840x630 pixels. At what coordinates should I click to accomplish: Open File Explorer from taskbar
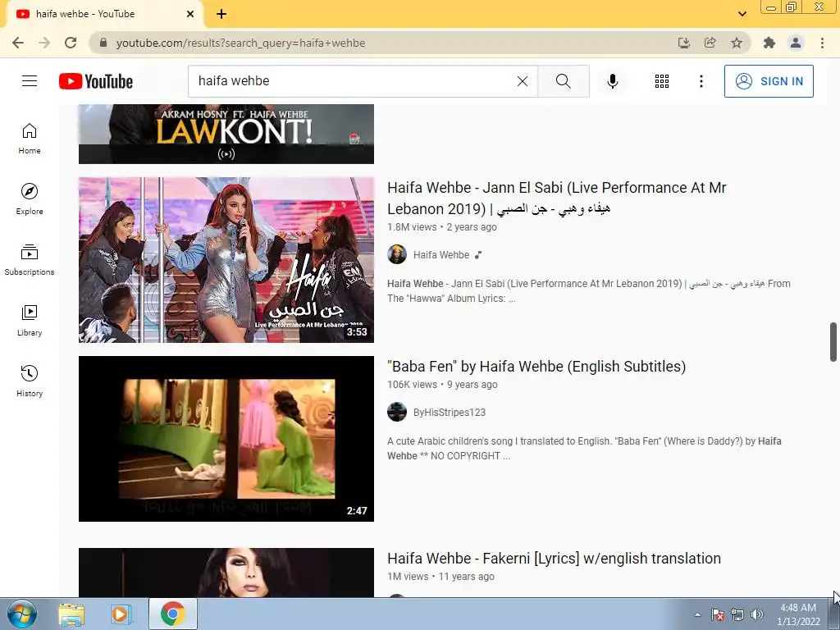point(71,614)
